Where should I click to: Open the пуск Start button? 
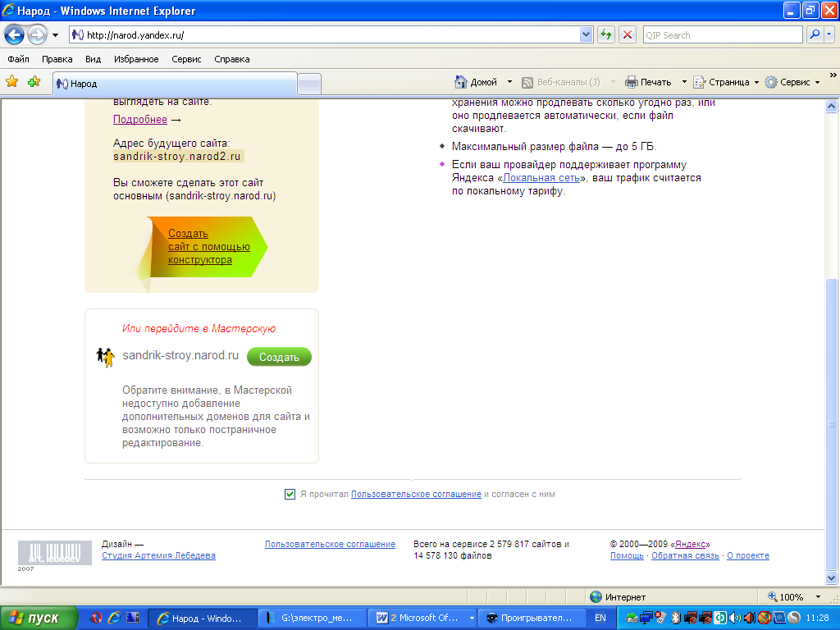(x=38, y=619)
